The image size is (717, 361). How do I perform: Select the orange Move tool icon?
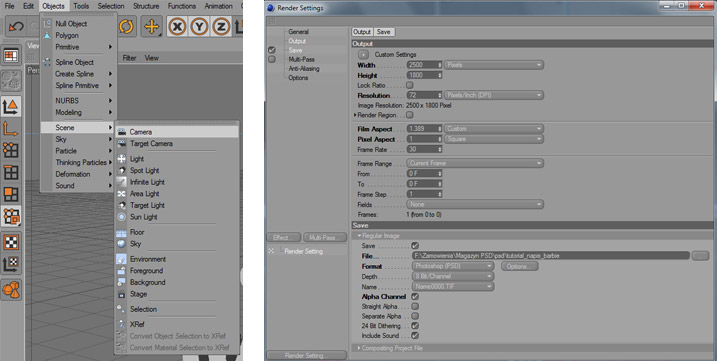(151, 27)
